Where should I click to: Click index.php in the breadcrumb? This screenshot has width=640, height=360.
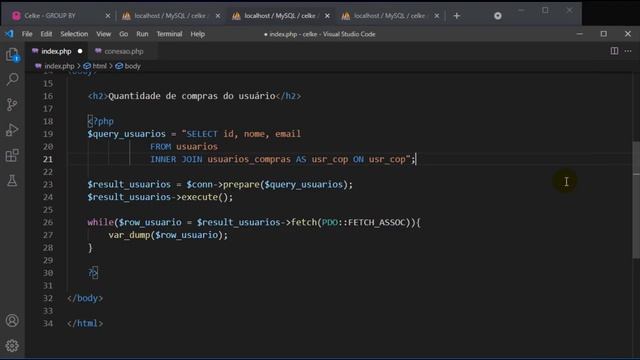(x=59, y=66)
